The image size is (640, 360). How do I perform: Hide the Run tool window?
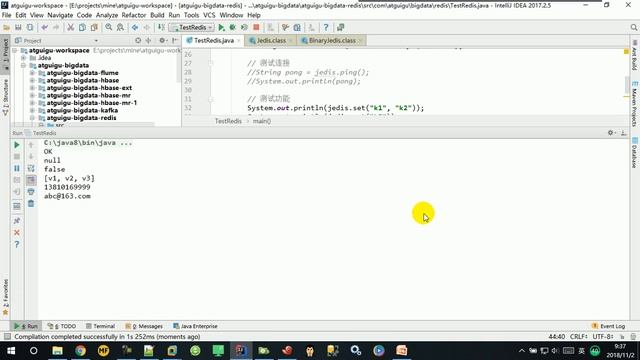pos(623,133)
